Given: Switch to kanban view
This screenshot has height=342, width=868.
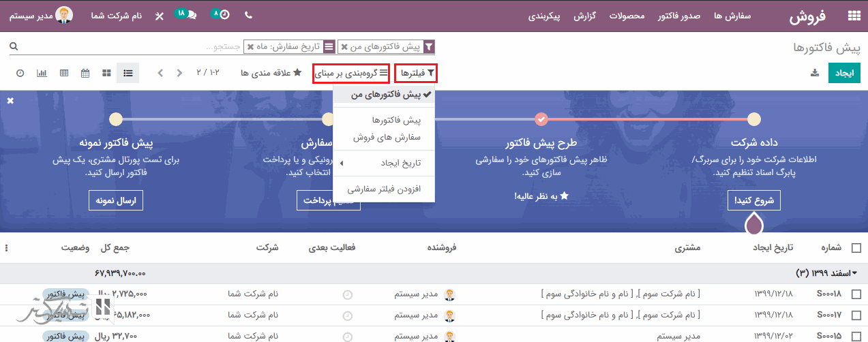Looking at the screenshot, I should click(107, 73).
